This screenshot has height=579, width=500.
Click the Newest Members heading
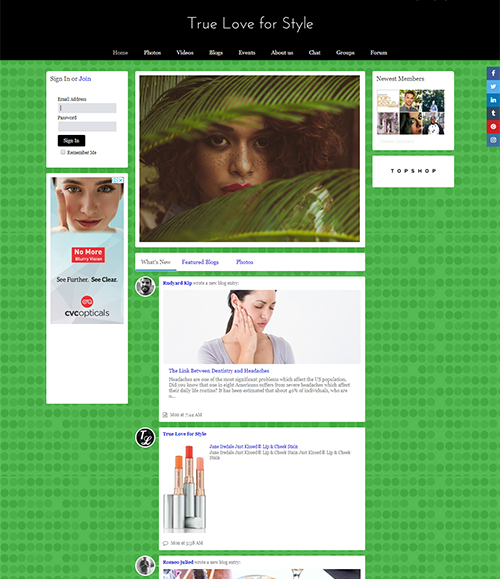(400, 79)
